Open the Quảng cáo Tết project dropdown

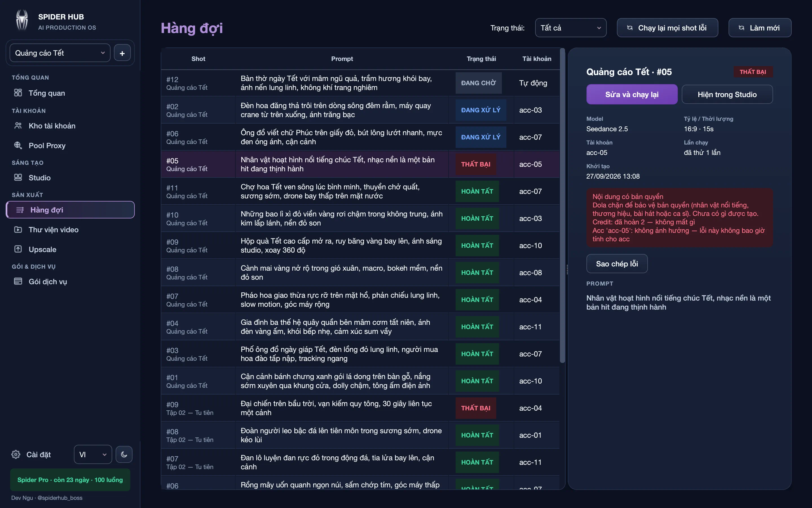60,53
